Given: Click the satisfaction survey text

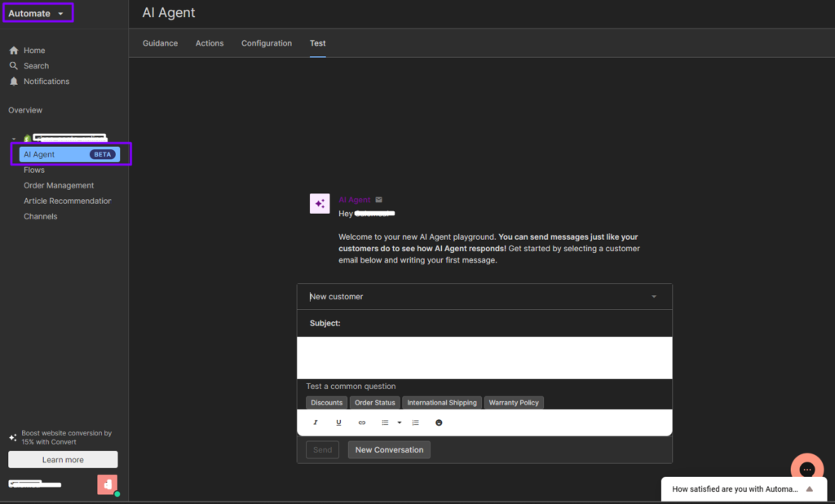Looking at the screenshot, I should pyautogui.click(x=735, y=489).
